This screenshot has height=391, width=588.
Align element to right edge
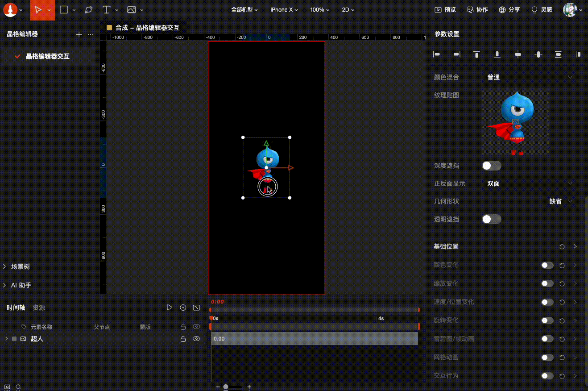[456, 54]
